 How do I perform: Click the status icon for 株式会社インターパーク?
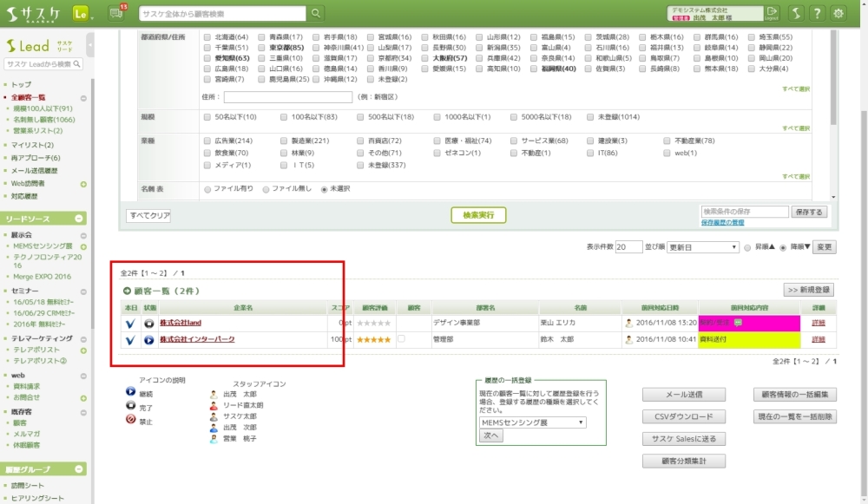pos(148,339)
